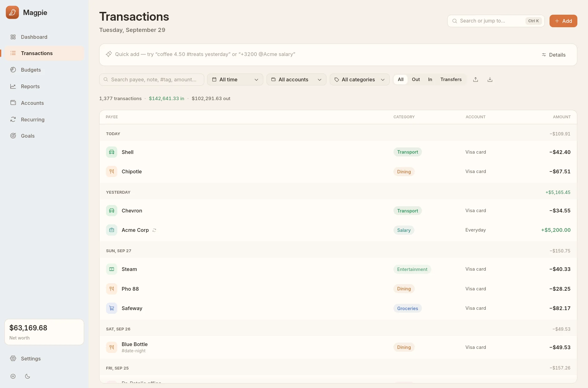Select the Out filter tab
This screenshot has width=588, height=388.
pos(416,79)
